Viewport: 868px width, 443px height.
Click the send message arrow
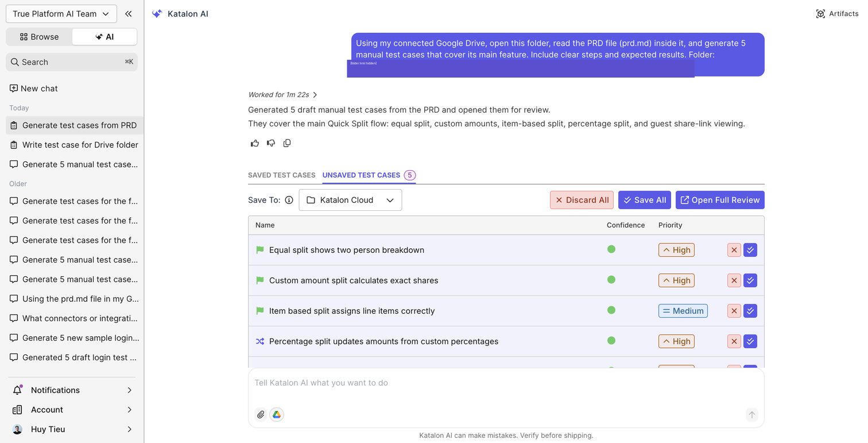pos(751,415)
